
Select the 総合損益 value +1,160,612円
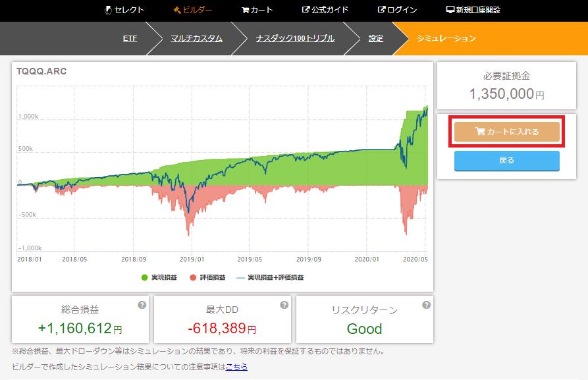[80, 329]
